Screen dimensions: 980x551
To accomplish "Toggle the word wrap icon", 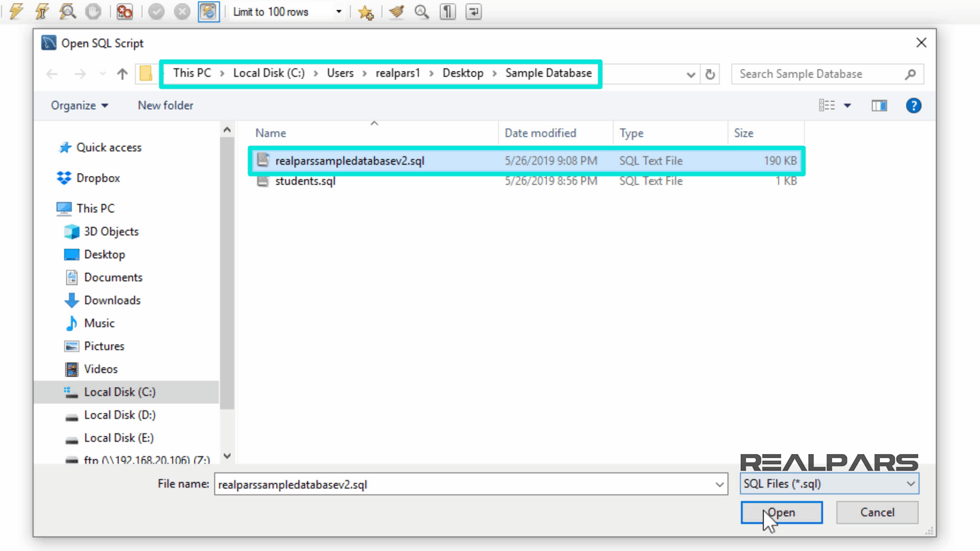I will click(474, 11).
